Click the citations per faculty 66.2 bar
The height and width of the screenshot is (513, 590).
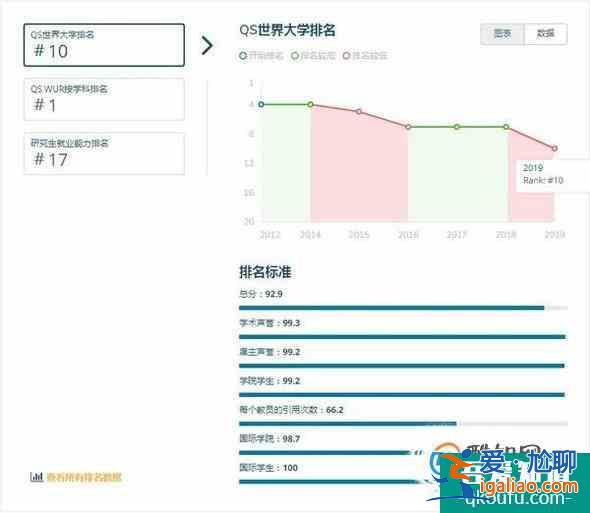[403, 424]
